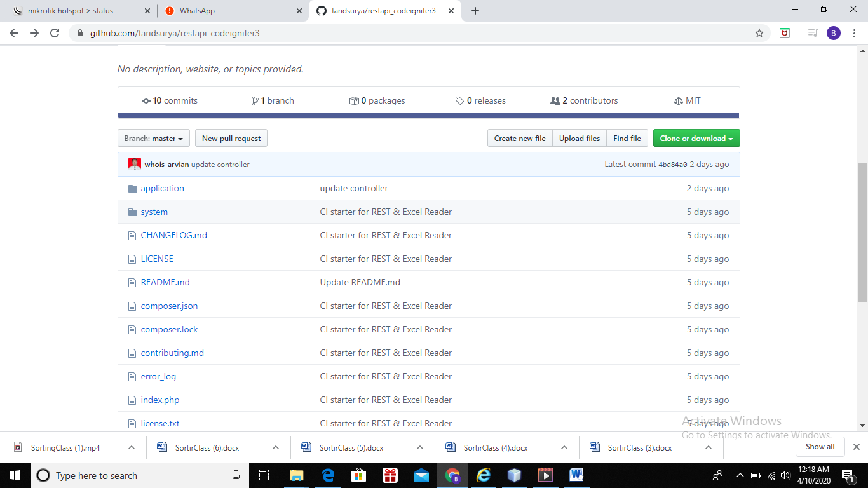
Task: Close the downloads bar
Action: pyautogui.click(x=857, y=447)
